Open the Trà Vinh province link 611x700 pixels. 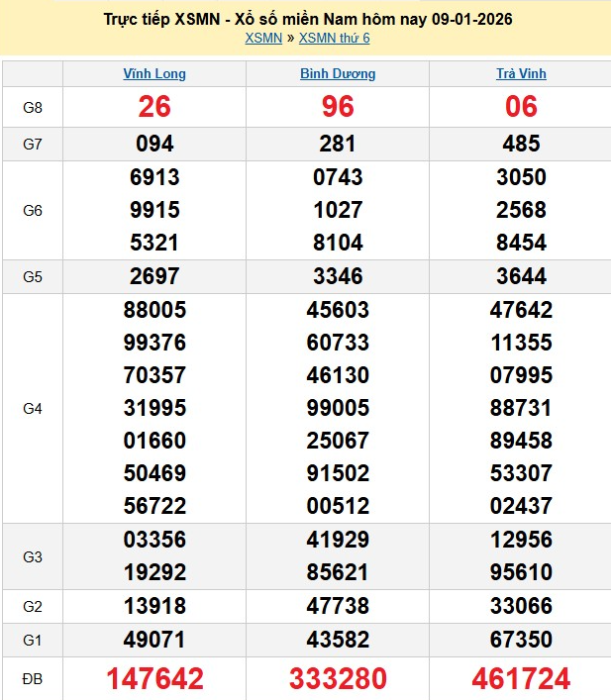[x=521, y=74]
